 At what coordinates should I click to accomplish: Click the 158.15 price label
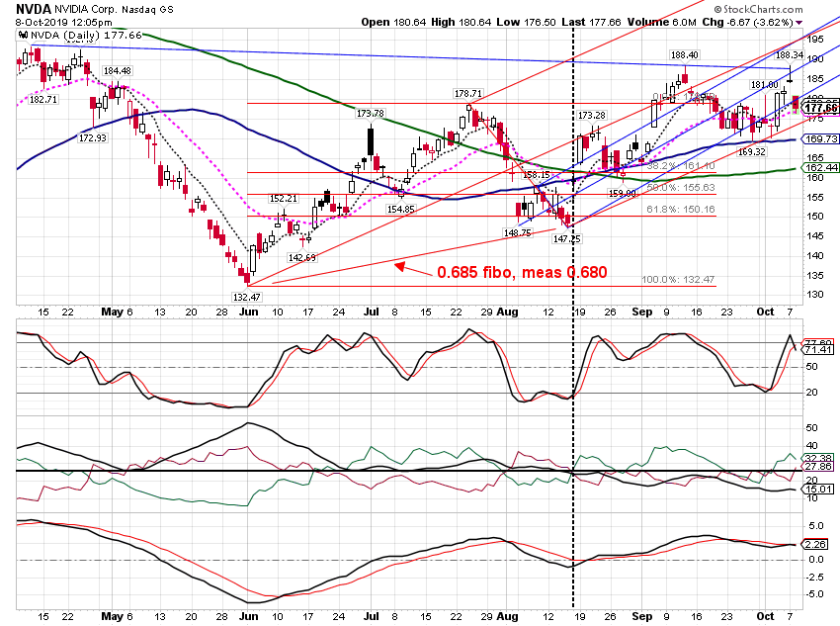point(536,175)
